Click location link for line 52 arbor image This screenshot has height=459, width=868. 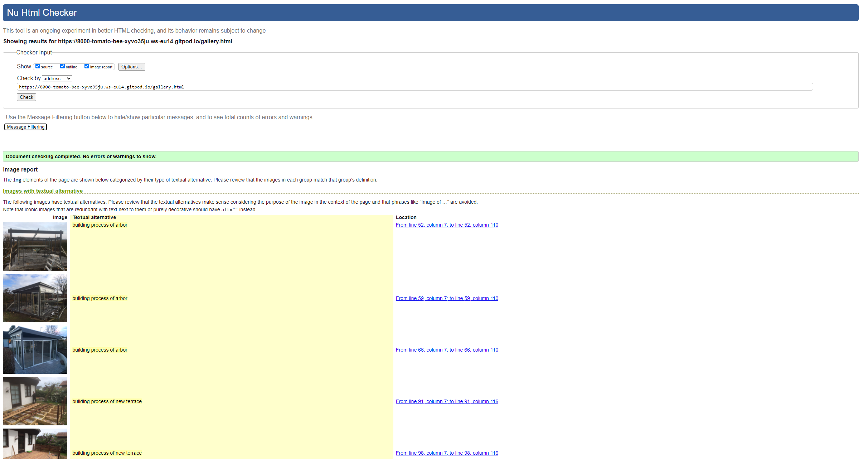click(447, 224)
